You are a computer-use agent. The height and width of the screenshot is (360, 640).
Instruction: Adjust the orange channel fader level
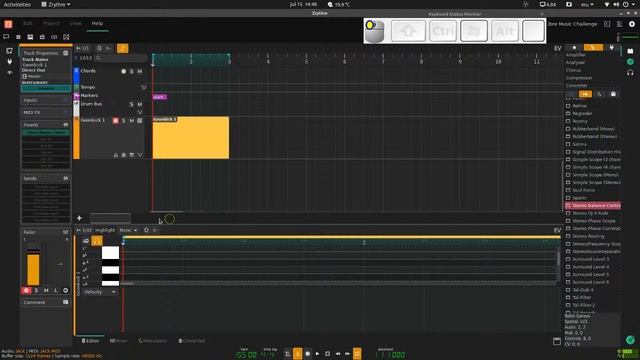tap(33, 269)
